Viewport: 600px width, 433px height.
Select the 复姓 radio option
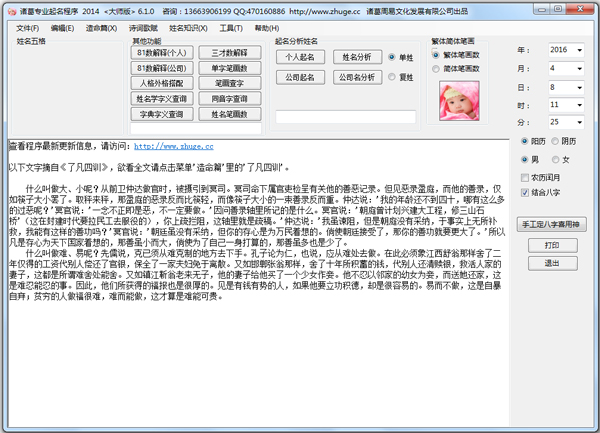(x=392, y=76)
